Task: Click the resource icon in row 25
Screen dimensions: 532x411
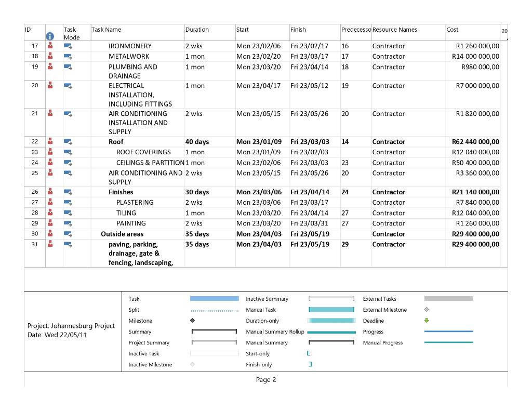Action: click(50, 173)
